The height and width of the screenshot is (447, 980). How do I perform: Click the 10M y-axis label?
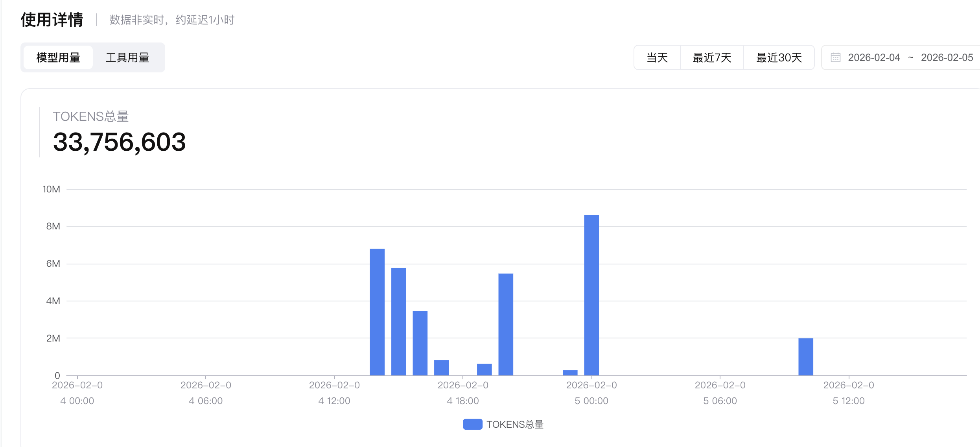[52, 189]
